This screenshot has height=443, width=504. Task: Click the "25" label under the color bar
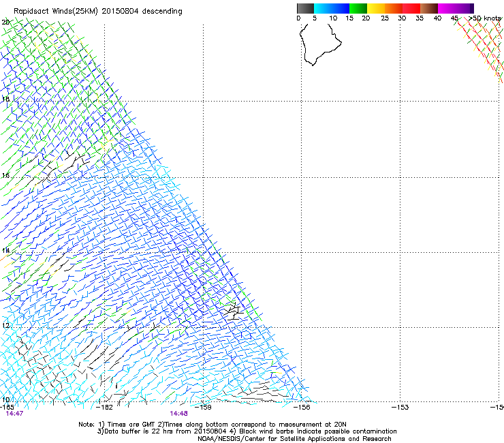(x=385, y=18)
